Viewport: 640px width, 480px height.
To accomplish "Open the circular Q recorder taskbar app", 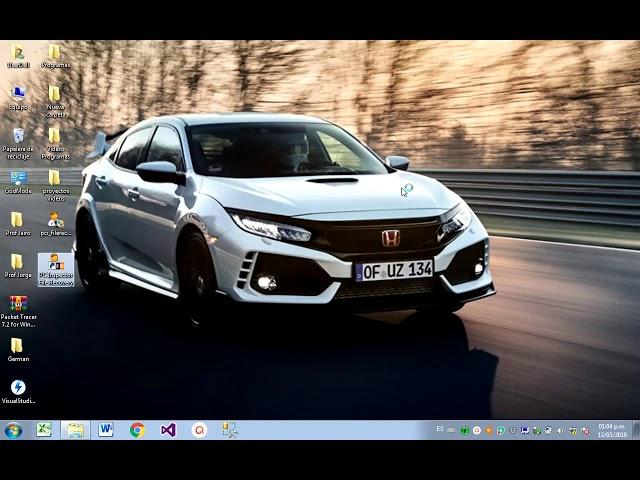I will 200,430.
